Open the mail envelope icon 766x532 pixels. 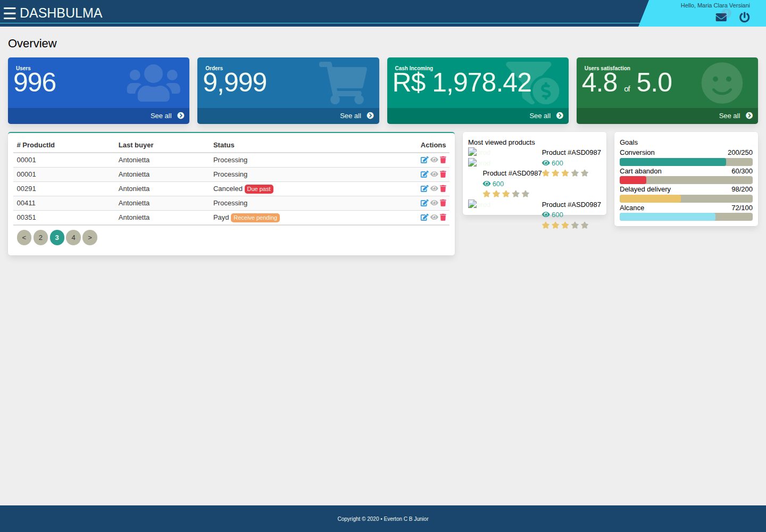click(721, 17)
